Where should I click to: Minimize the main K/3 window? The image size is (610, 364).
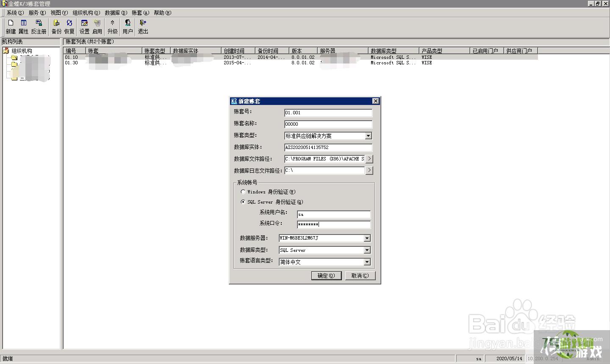(591, 3)
